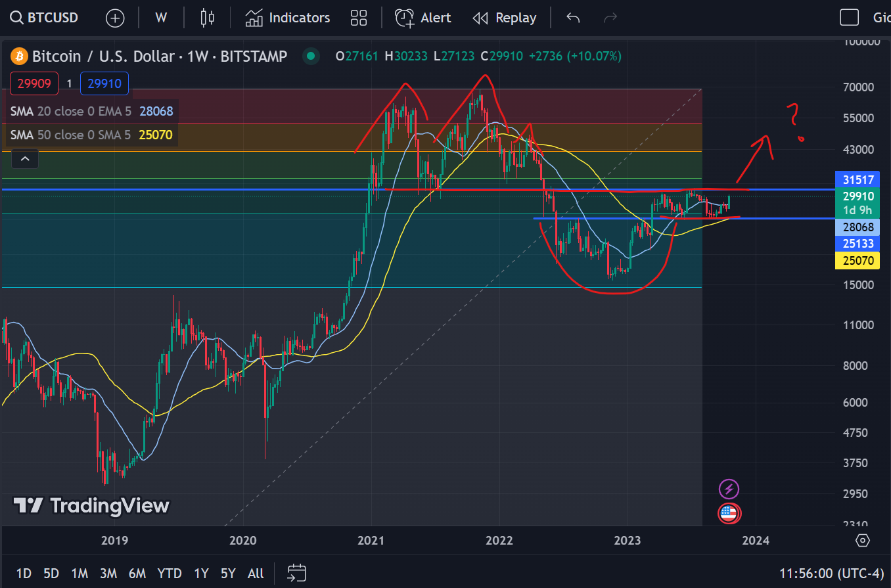Undo the last chart action

tap(573, 18)
